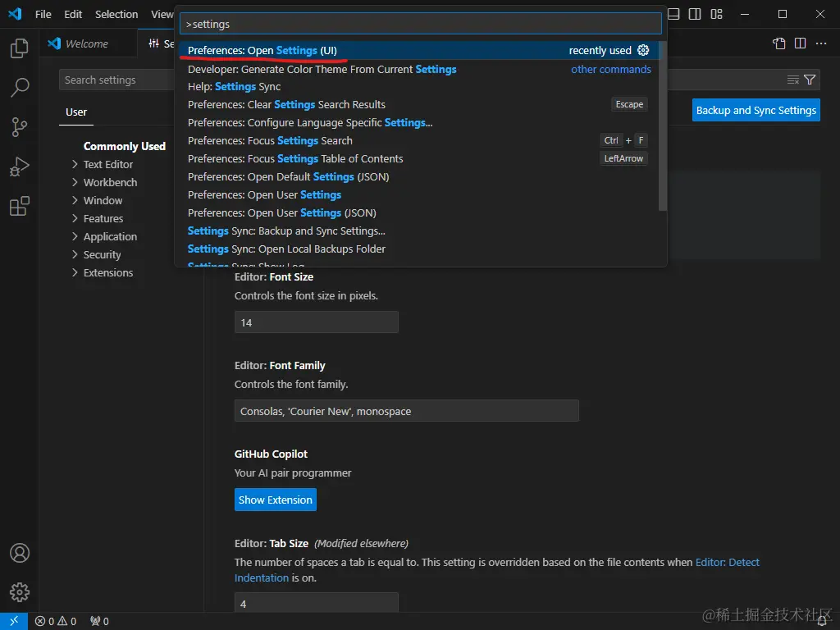Configure keybinding gear for Open Settings (UI)

click(x=643, y=50)
